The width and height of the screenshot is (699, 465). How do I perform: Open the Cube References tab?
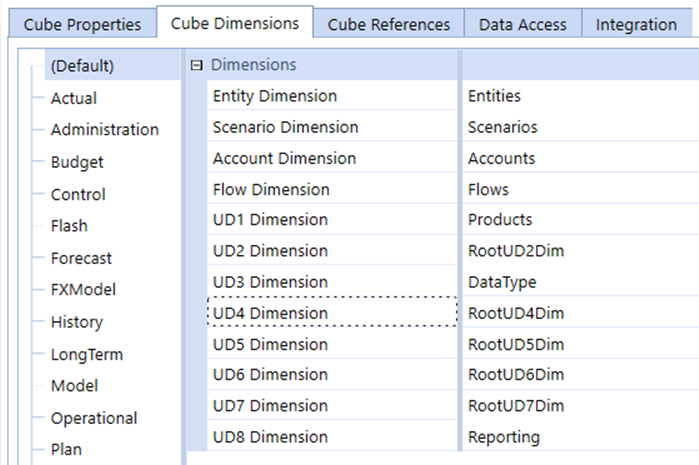[x=389, y=25]
